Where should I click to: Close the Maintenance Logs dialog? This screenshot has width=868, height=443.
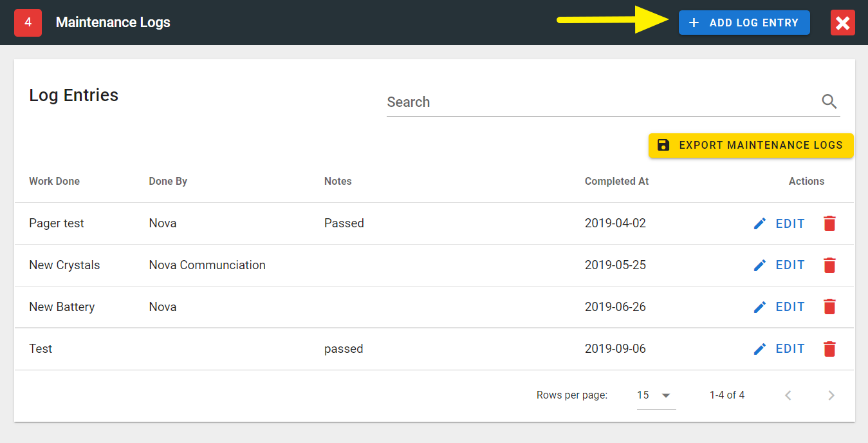pos(842,23)
